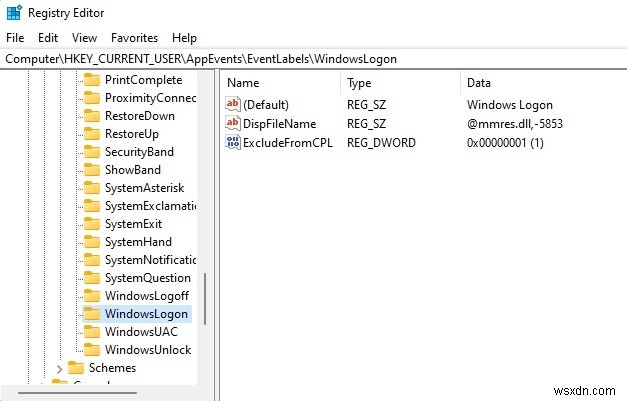The image size is (627, 401).
Task: Select the SystemAsterisk key label
Action: click(144, 188)
